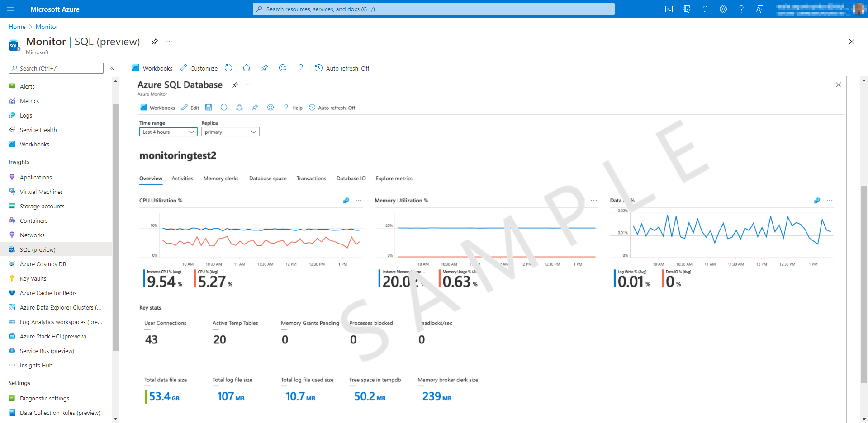
Task: Open the feedback icon in top bar
Action: 759,9
